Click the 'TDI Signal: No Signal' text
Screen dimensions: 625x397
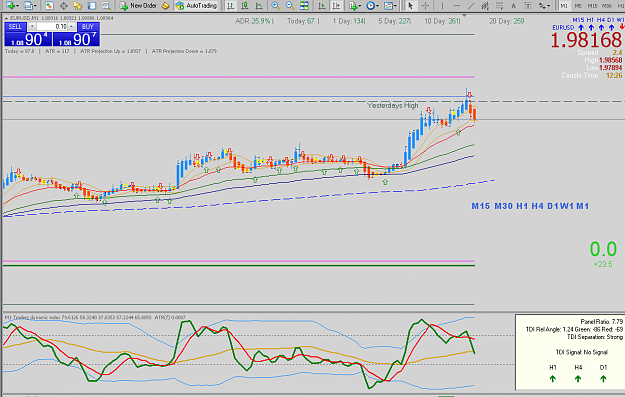click(582, 352)
